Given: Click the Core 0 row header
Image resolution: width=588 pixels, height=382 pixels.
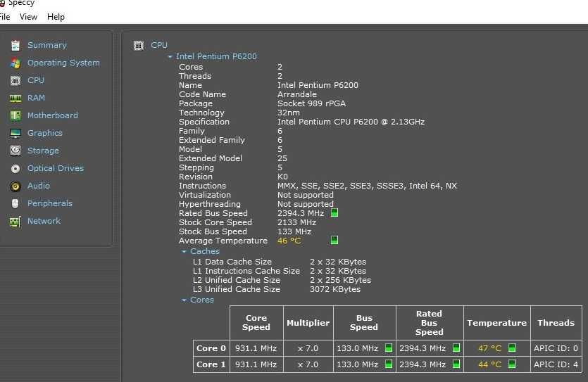Looking at the screenshot, I should point(211,348).
